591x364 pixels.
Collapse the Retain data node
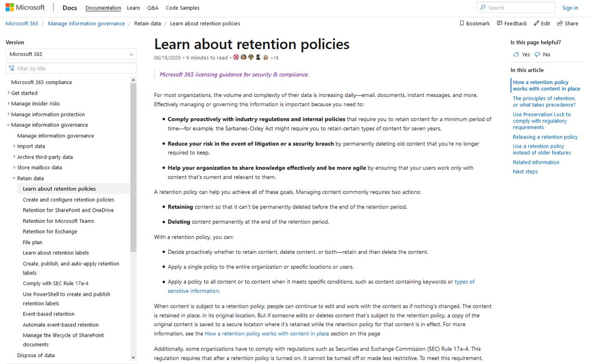click(x=14, y=178)
